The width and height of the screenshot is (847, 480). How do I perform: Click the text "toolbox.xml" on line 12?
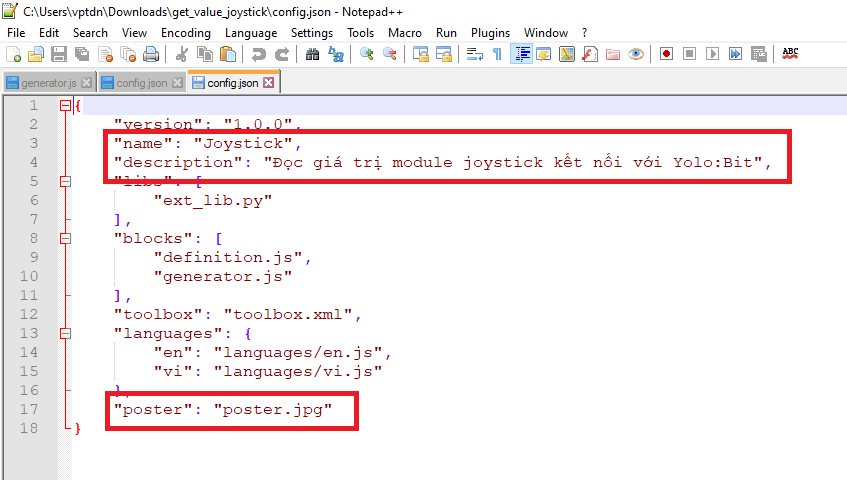(288, 314)
